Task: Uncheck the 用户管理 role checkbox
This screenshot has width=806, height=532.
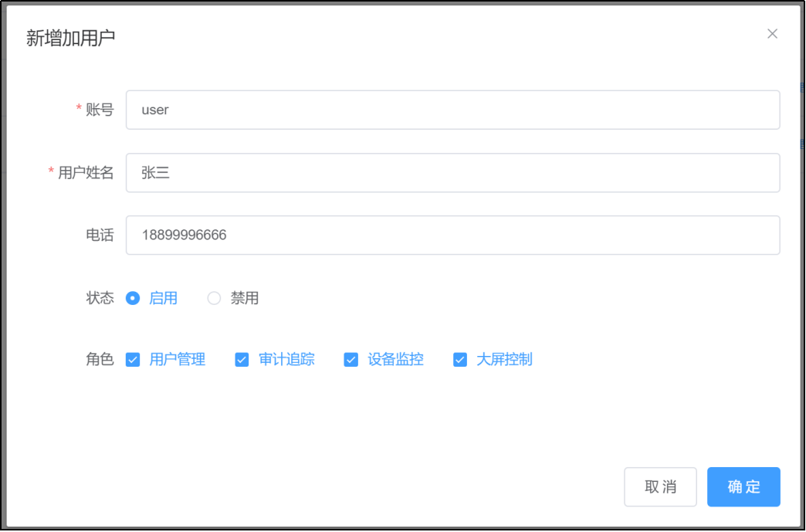Action: 133,360
